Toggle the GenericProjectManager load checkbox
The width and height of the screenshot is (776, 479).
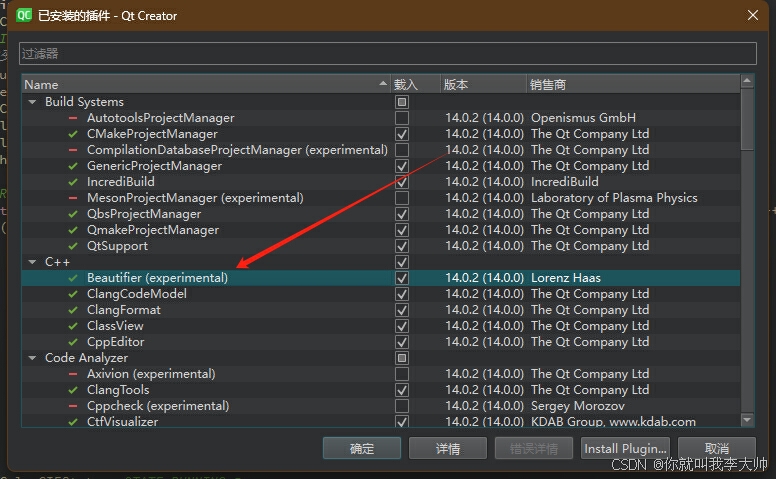pos(402,166)
